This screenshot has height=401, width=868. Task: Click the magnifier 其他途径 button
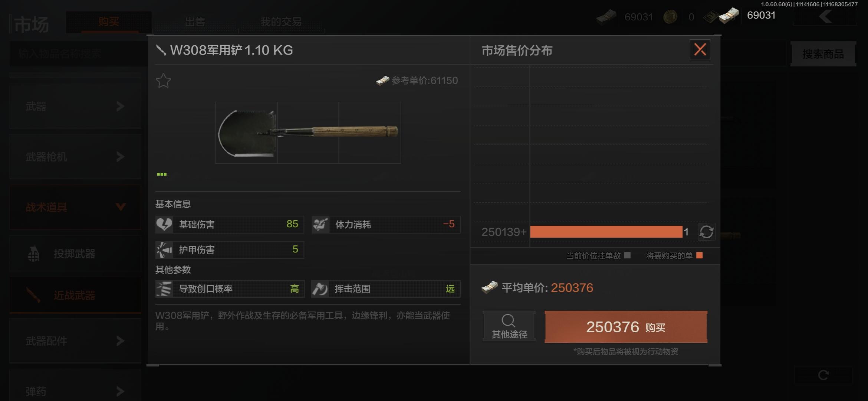pos(509,326)
